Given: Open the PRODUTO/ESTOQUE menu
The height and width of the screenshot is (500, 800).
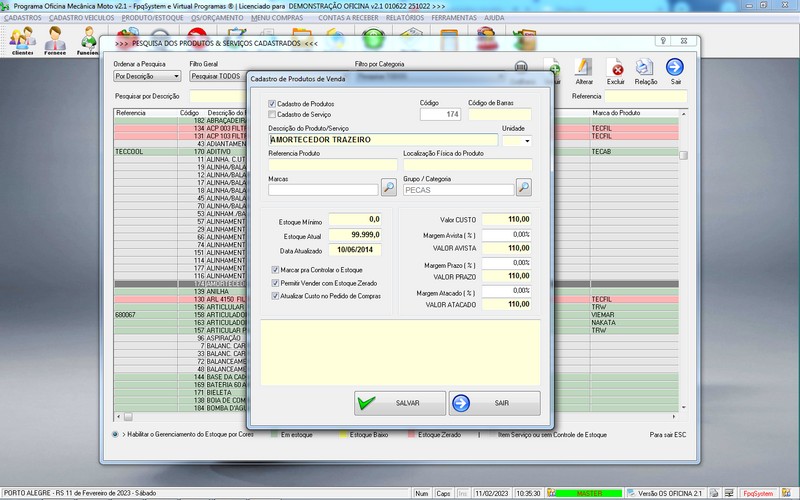Looking at the screenshot, I should 152,18.
